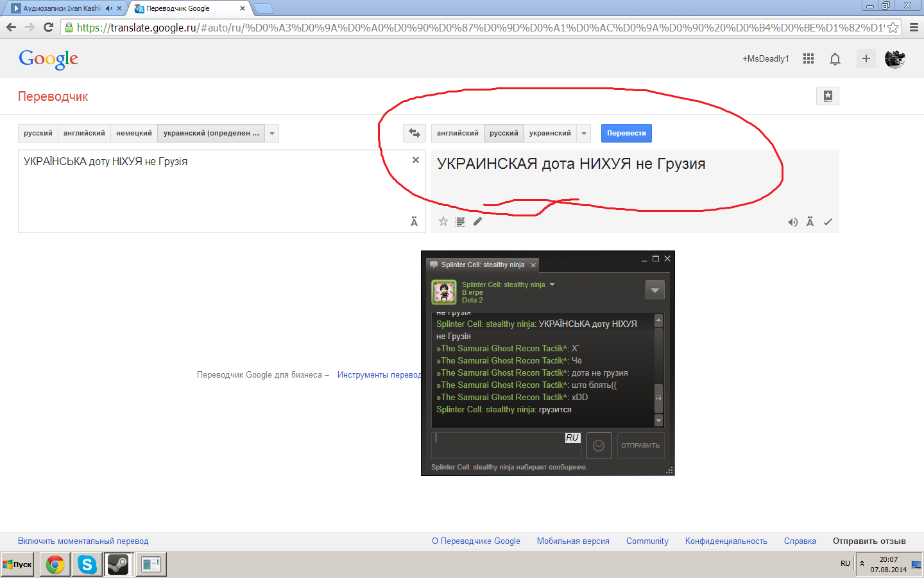This screenshot has width=924, height=578.
Task: Clear the source text with X
Action: 416,160
